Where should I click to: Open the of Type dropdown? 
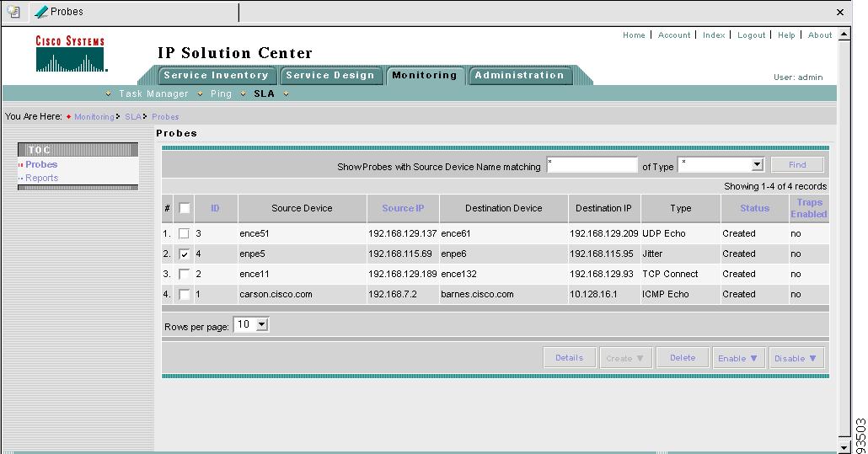click(758, 165)
